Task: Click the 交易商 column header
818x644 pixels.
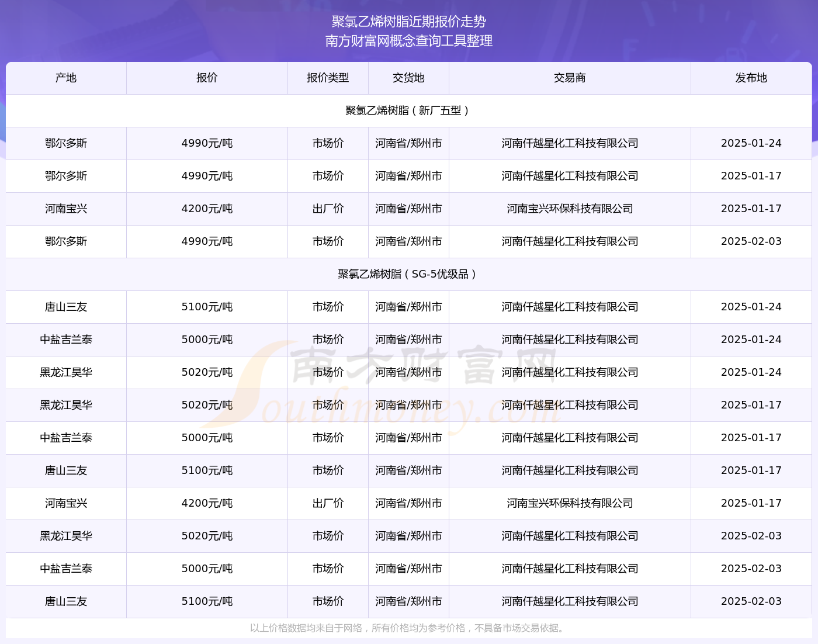Action: [570, 78]
